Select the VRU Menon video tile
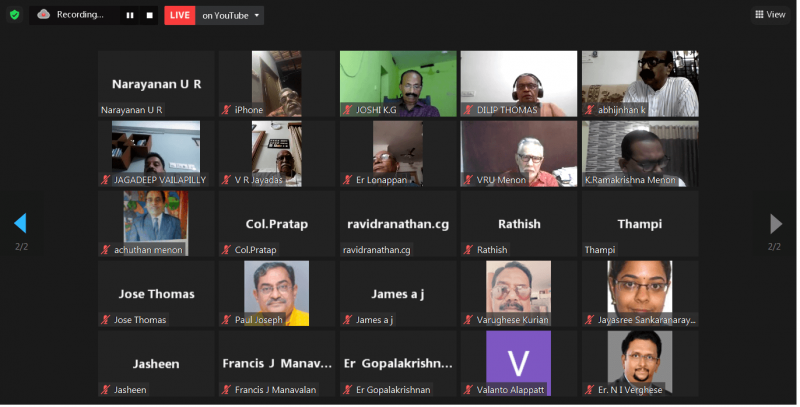Image resolution: width=800 pixels, height=407 pixels. click(519, 154)
